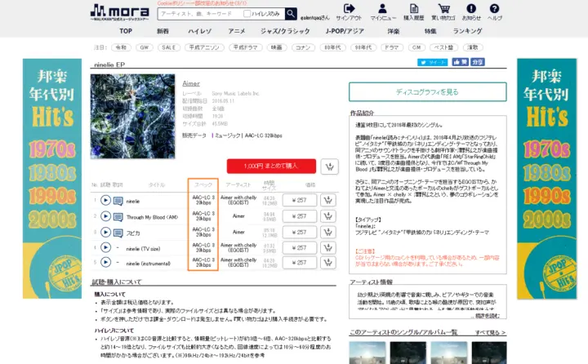Open lyrics icon for track 1 ninelie
This screenshot has height=364, width=588.
pos(118,201)
